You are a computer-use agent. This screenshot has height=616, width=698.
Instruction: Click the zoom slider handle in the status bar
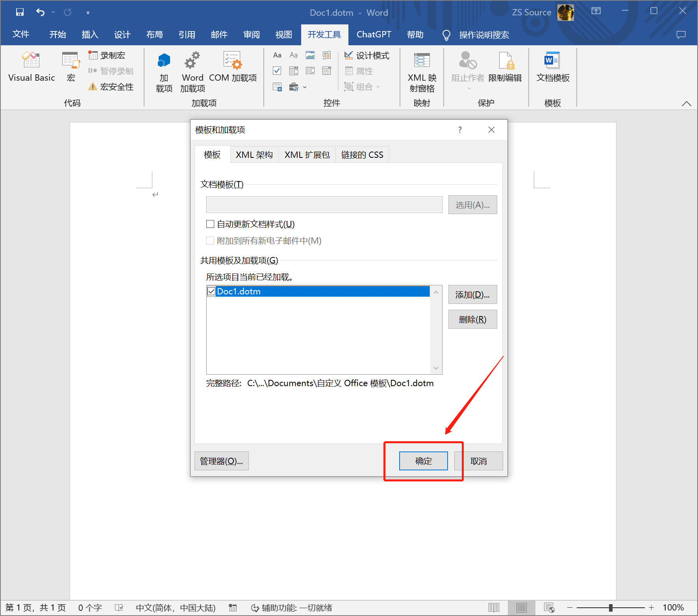coord(611,608)
